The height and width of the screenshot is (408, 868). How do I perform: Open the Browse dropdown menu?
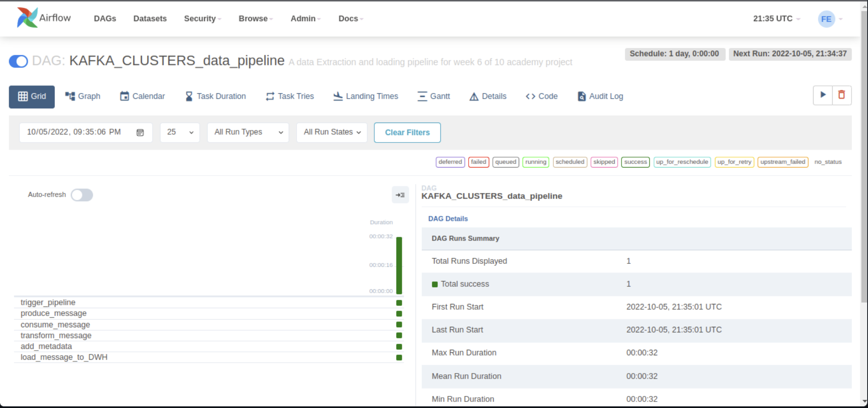pyautogui.click(x=255, y=19)
